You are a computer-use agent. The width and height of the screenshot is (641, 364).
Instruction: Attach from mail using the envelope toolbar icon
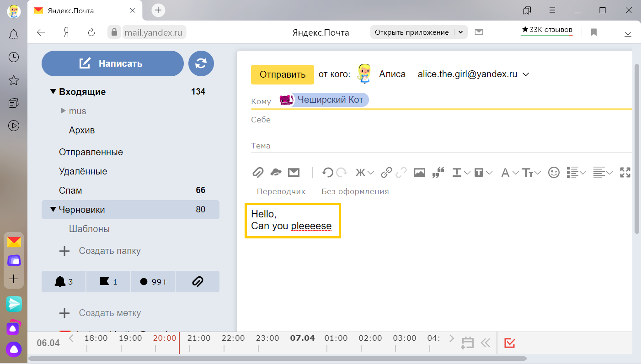point(294,172)
